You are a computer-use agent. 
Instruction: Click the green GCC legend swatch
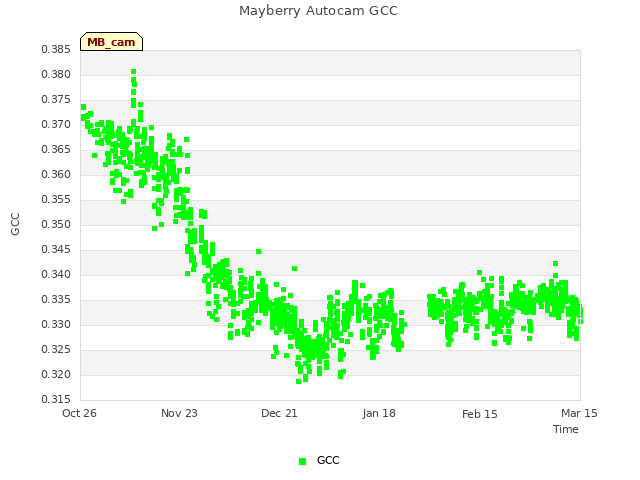click(x=302, y=461)
